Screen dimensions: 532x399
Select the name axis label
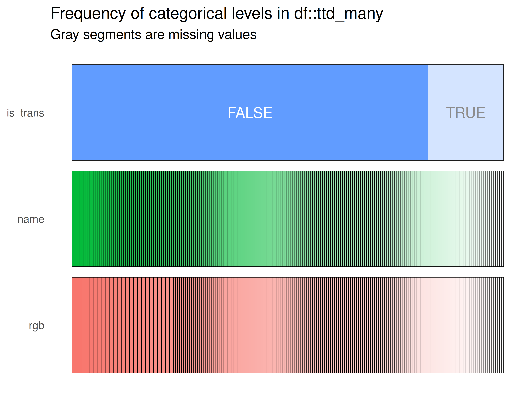coord(31,219)
